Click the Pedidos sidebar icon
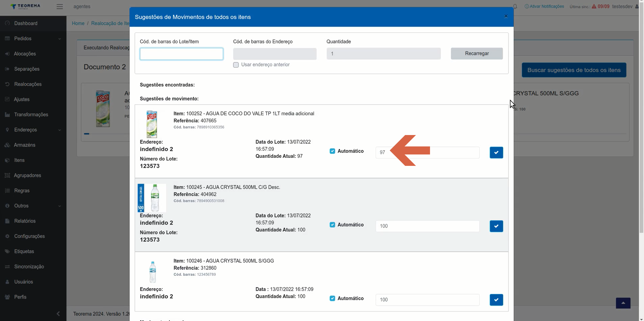Viewport: 644px width, 321px height. coord(7,39)
